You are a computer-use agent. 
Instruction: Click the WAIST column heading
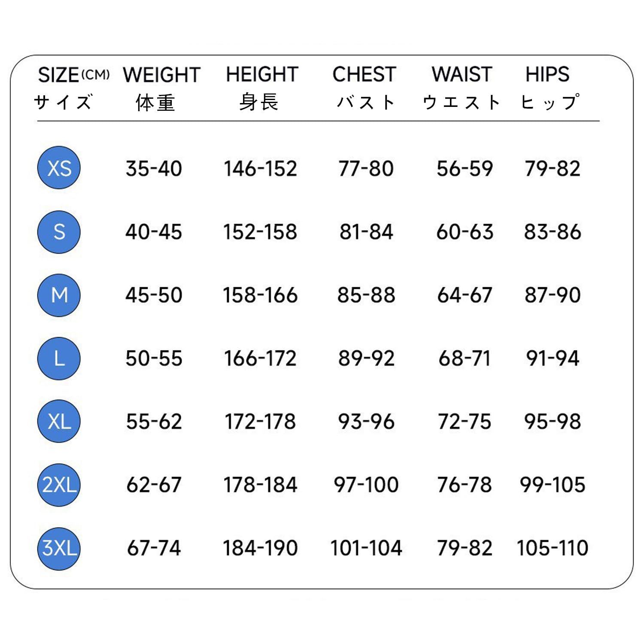click(462, 75)
